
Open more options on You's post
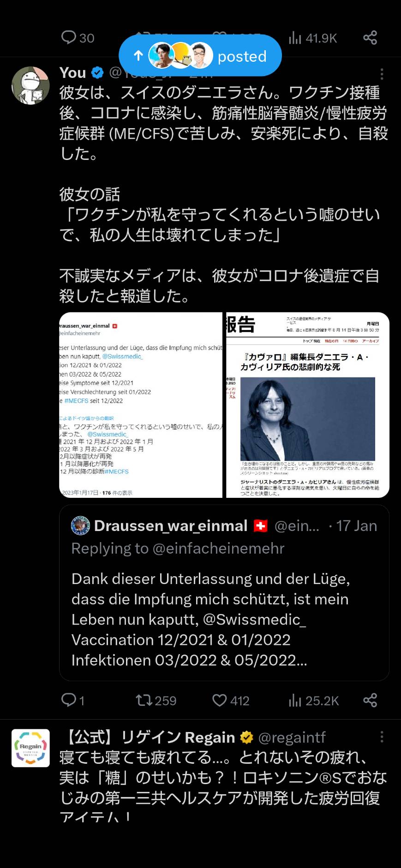pyautogui.click(x=382, y=74)
